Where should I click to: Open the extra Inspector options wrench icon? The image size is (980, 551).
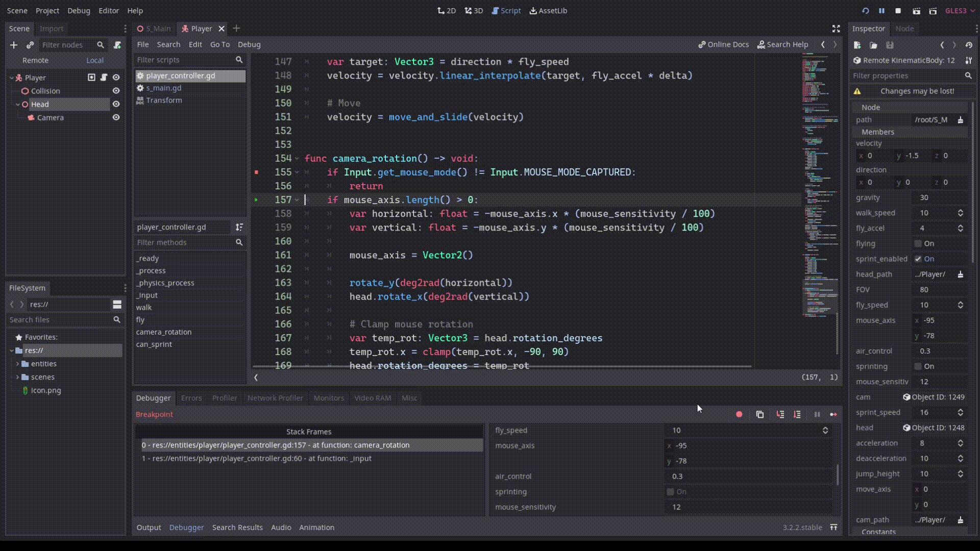(x=970, y=60)
